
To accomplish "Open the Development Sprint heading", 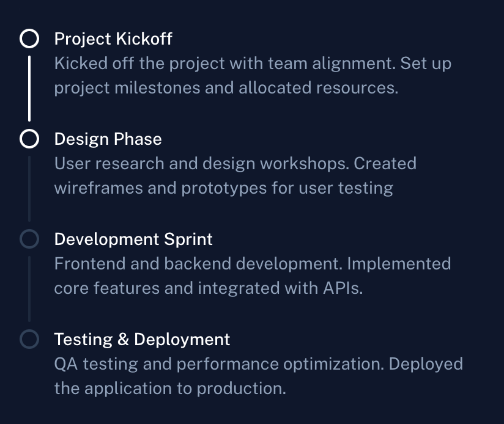I will coord(133,239).
